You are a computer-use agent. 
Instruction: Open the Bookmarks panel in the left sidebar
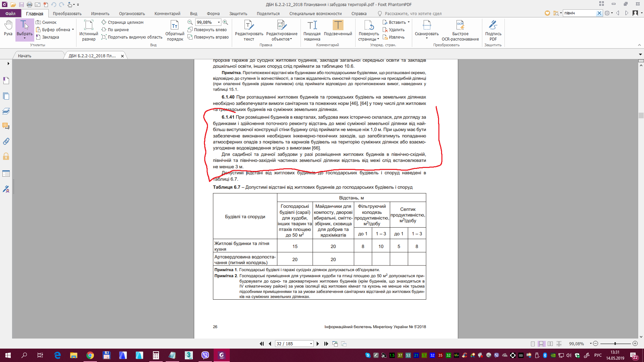click(x=6, y=81)
